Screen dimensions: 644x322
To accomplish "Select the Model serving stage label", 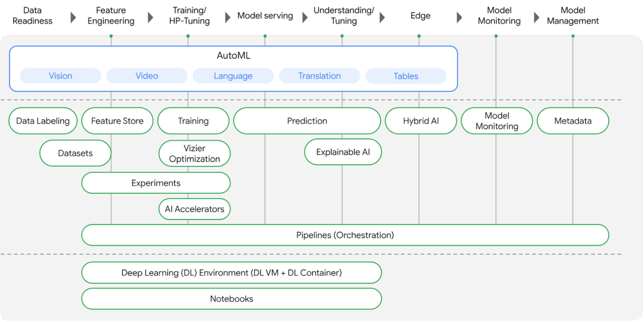I will [x=265, y=16].
